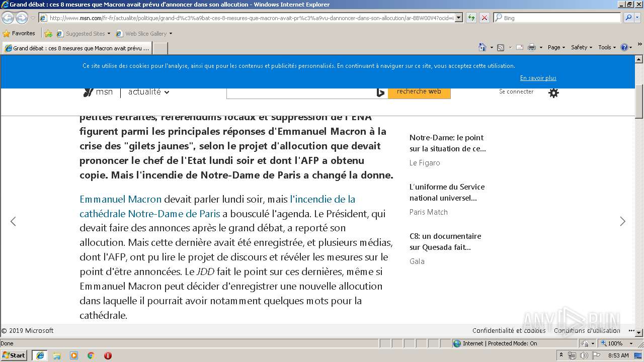Open Print options dropdown arrow
Image resolution: width=644 pixels, height=362 pixels.
[541, 47]
